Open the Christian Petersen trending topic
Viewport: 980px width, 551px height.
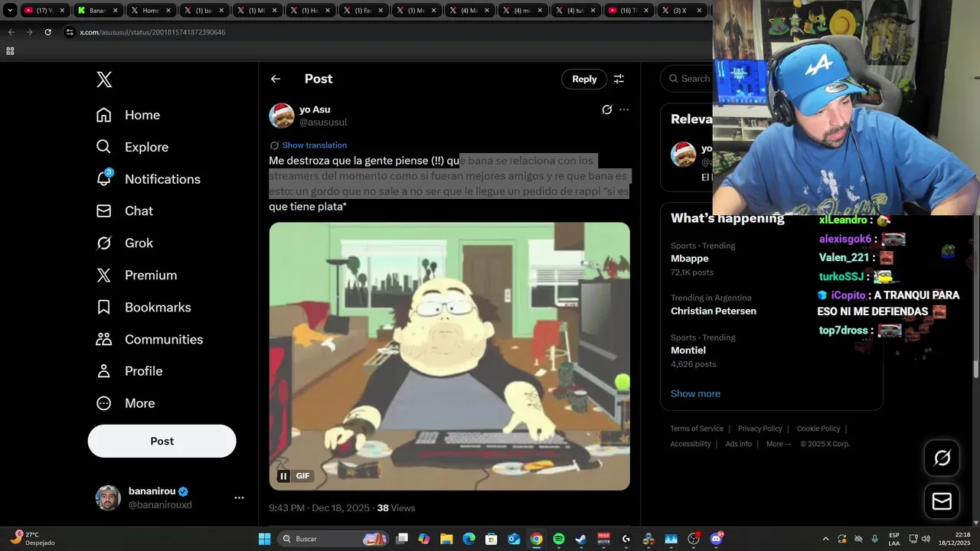714,311
